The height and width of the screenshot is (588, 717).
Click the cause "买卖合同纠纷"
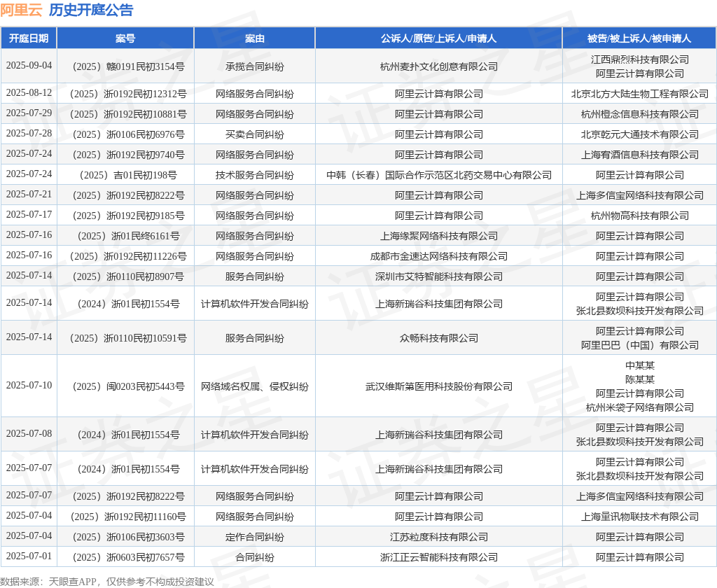click(x=255, y=135)
